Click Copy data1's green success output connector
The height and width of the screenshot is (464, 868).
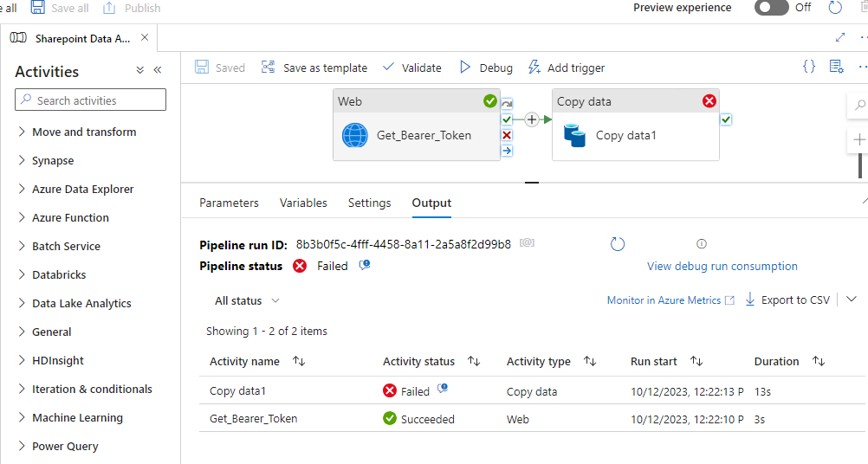pos(726,119)
